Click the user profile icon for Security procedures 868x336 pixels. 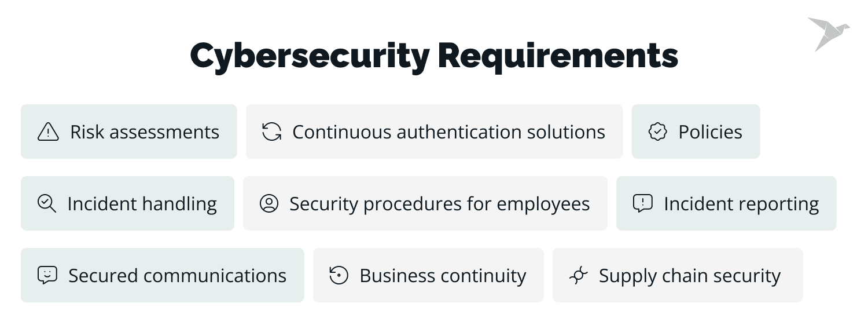(269, 203)
